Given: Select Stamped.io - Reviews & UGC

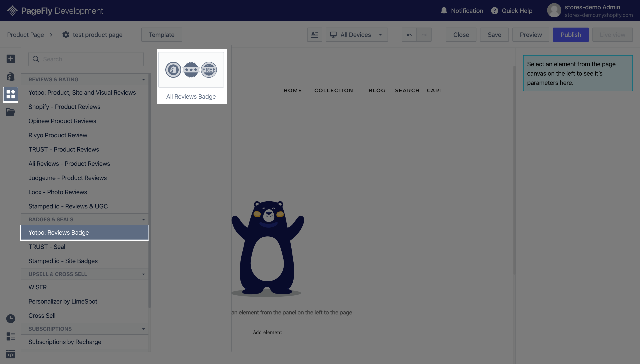Looking at the screenshot, I should (x=85, y=206).
